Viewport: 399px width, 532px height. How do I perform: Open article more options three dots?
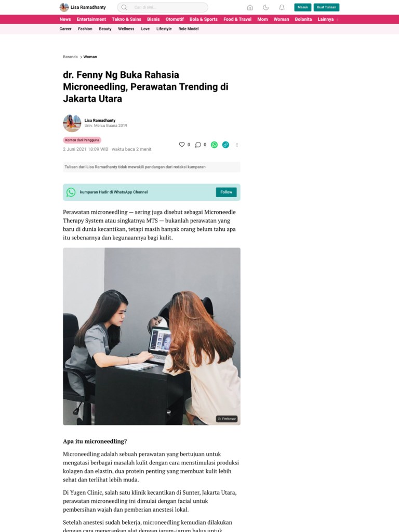point(237,145)
